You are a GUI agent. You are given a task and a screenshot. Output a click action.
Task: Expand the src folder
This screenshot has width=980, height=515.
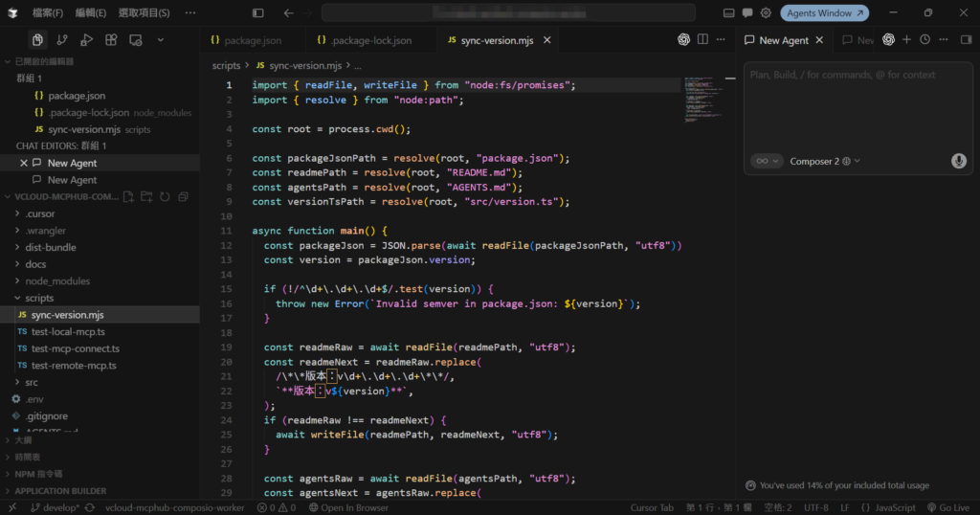point(32,383)
